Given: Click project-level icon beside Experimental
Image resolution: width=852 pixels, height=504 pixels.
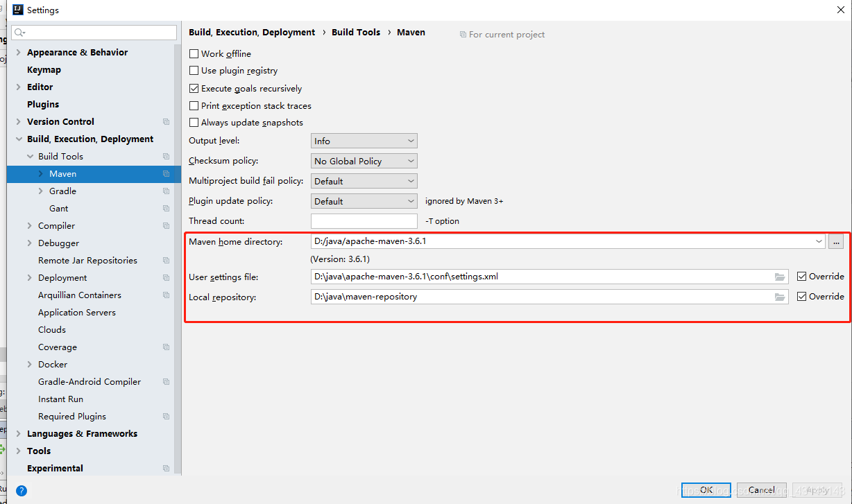Looking at the screenshot, I should (x=166, y=469).
